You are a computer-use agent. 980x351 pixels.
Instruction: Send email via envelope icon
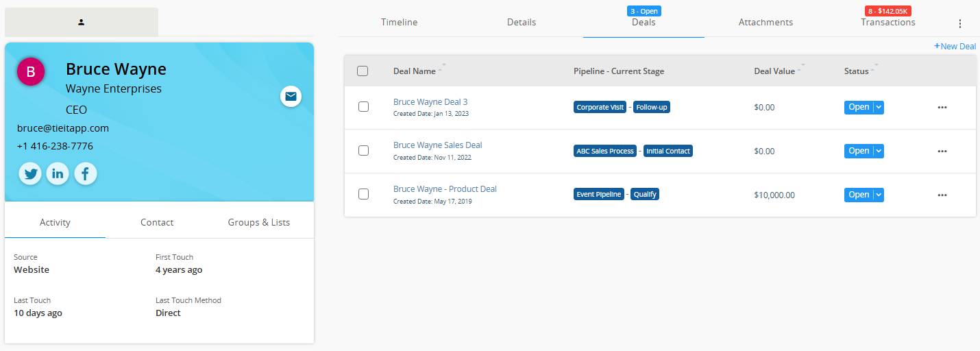coord(291,97)
